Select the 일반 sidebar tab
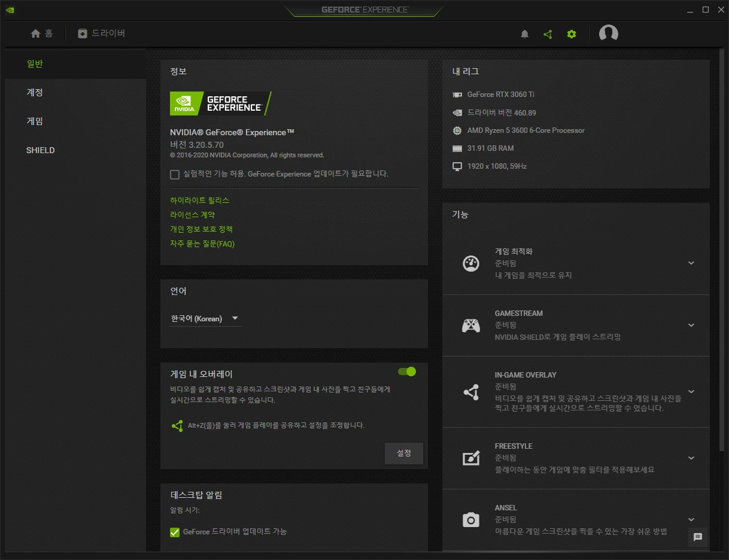 pos(75,64)
